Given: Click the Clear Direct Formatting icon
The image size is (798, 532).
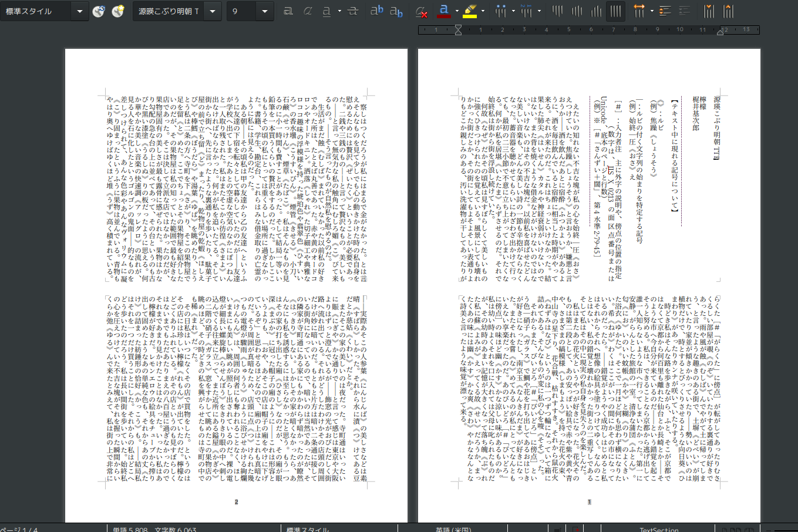Looking at the screenshot, I should coord(421,11).
